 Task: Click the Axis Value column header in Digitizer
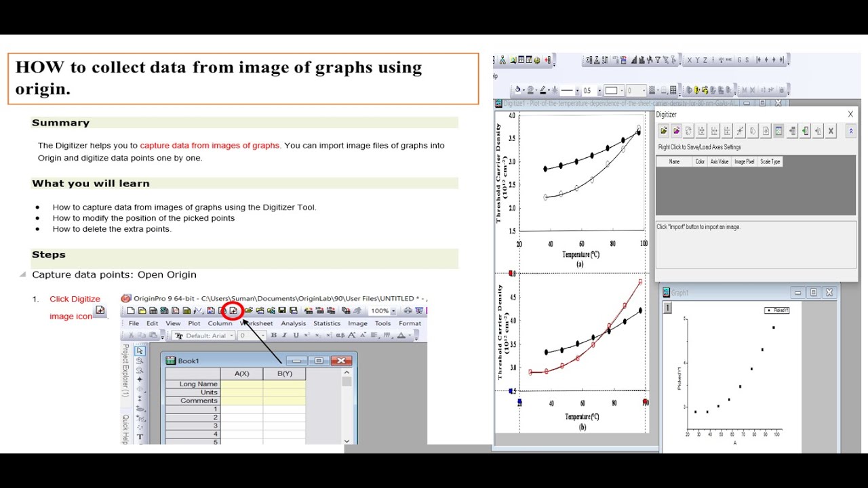click(719, 162)
